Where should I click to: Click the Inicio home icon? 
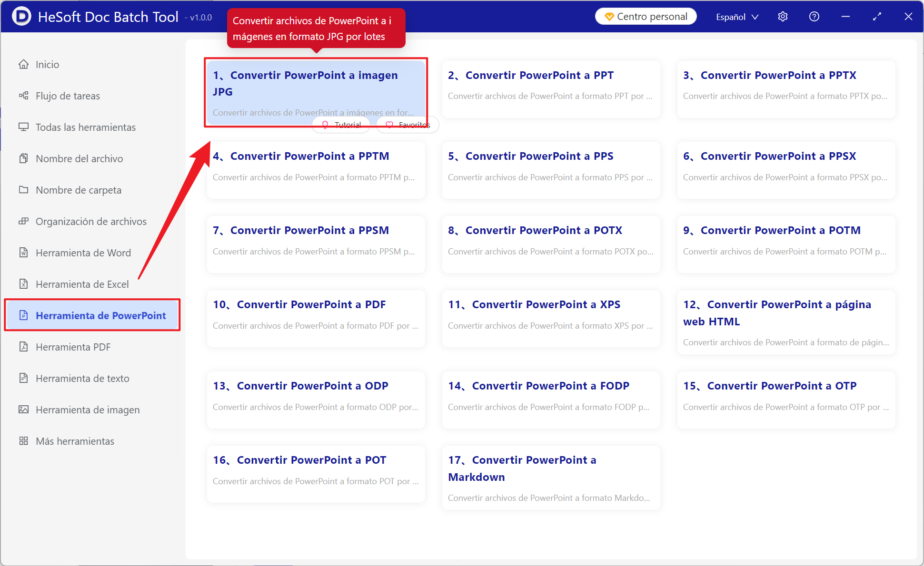pos(23,64)
